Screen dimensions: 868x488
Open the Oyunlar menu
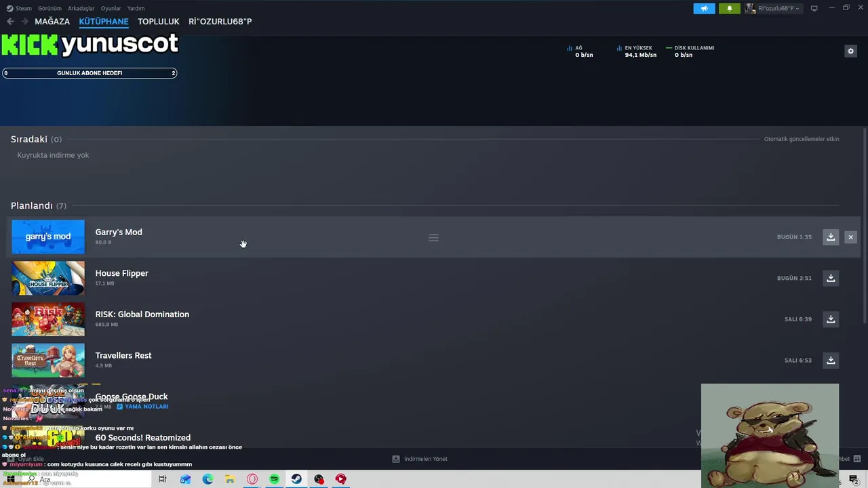[111, 8]
